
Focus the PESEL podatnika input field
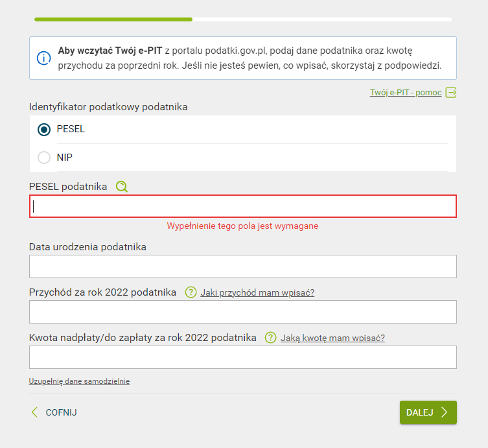click(243, 206)
